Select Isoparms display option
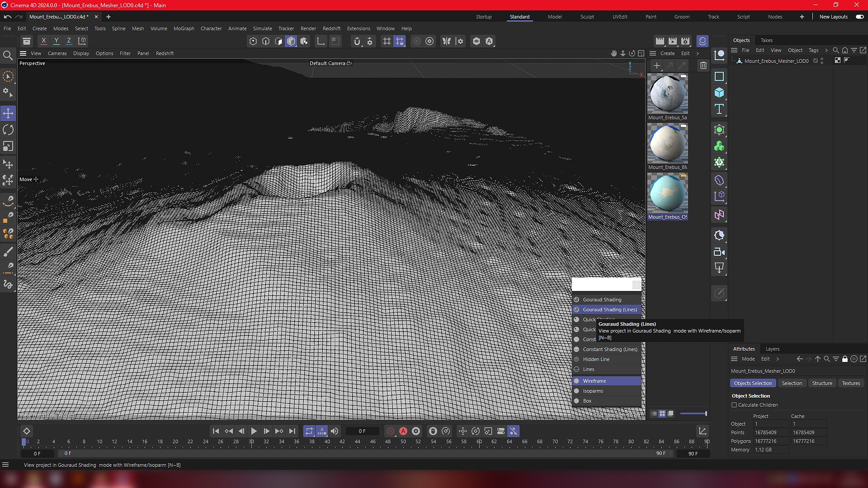 point(607,391)
